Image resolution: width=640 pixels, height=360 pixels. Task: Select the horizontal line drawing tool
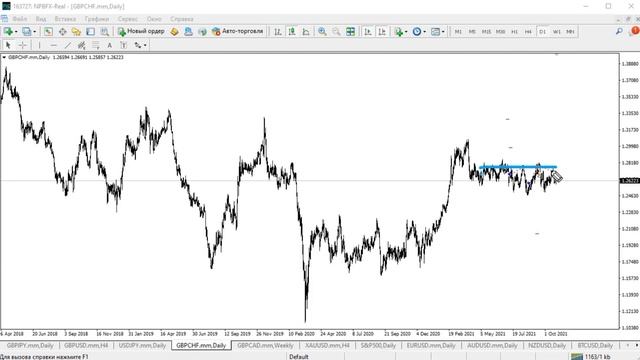pyautogui.click(x=53, y=45)
